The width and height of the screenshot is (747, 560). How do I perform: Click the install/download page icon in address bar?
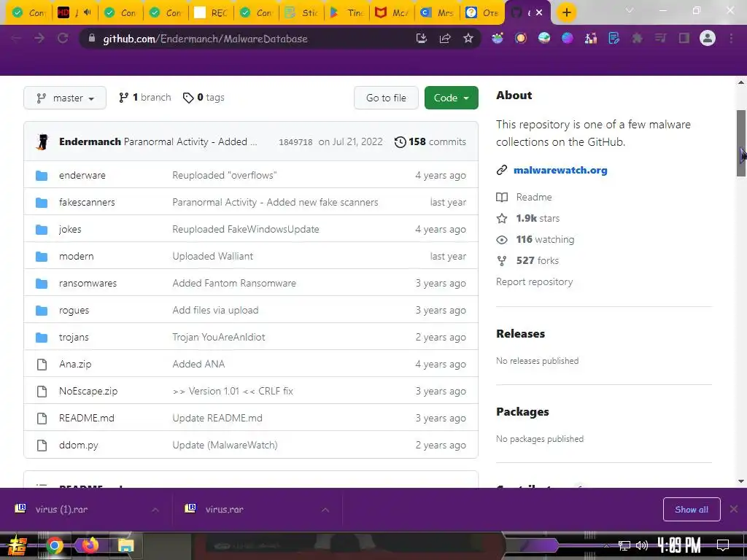421,38
